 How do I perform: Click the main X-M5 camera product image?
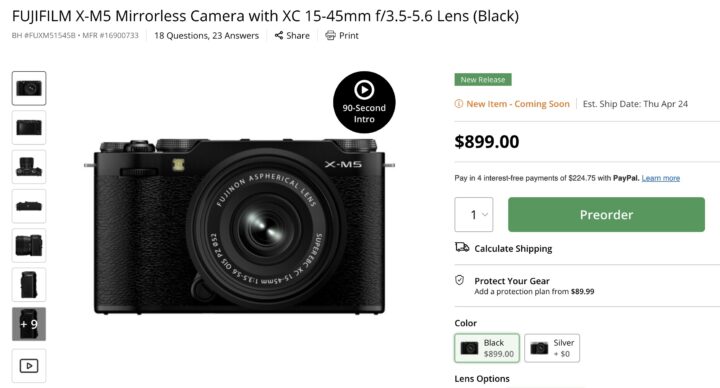239,227
